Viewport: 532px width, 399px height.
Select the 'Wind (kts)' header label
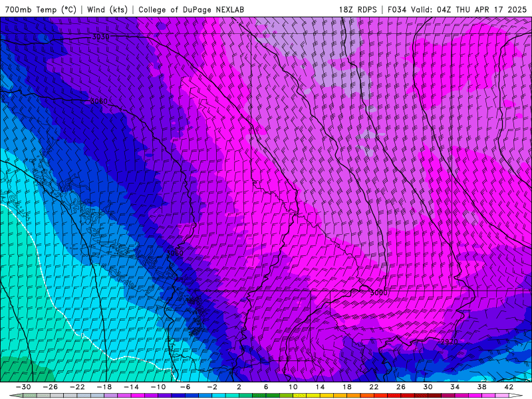pos(107,9)
